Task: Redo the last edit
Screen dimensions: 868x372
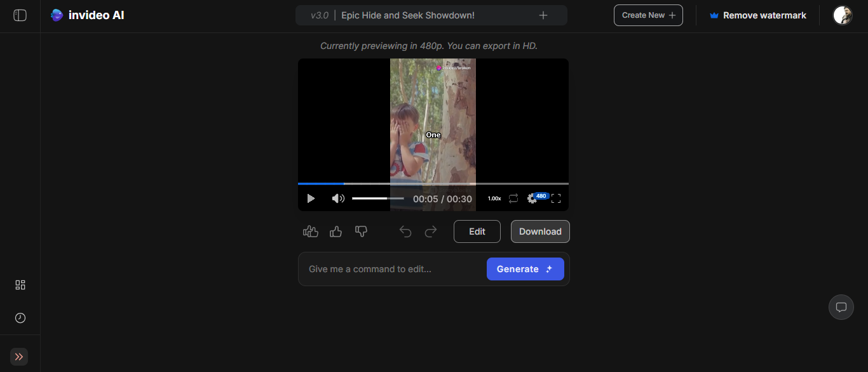Action: coord(431,231)
